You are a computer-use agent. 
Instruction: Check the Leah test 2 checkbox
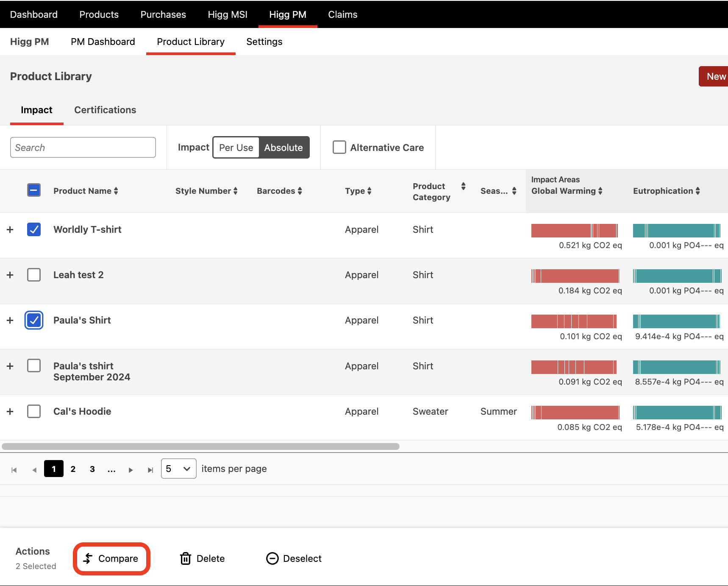click(x=34, y=275)
